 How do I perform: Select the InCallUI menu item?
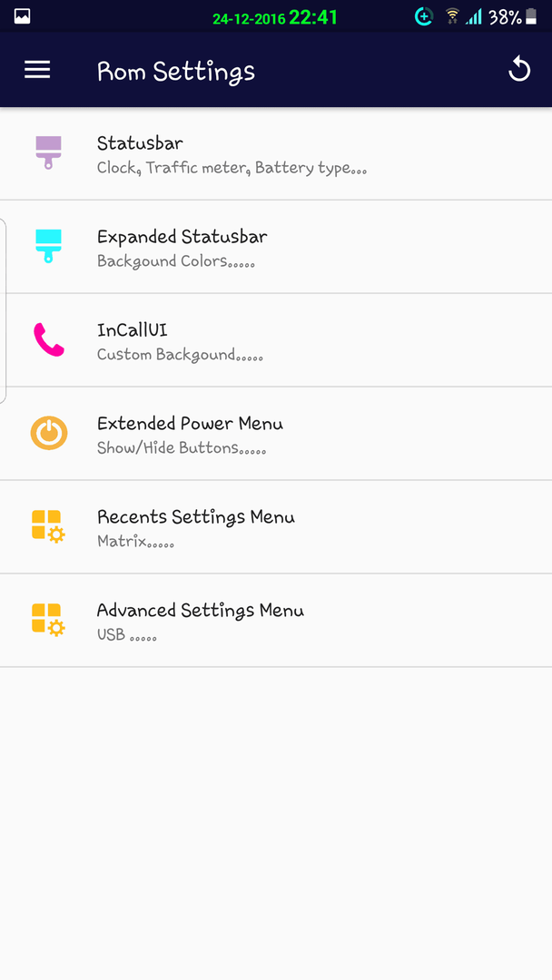click(276, 340)
